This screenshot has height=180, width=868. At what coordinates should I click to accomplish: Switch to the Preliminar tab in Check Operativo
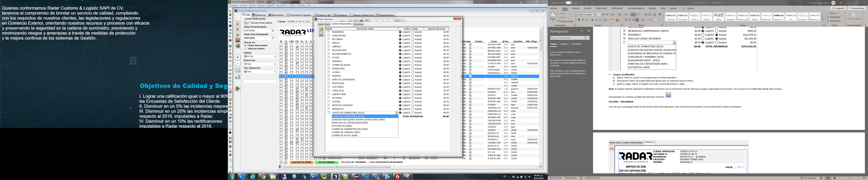point(358,24)
